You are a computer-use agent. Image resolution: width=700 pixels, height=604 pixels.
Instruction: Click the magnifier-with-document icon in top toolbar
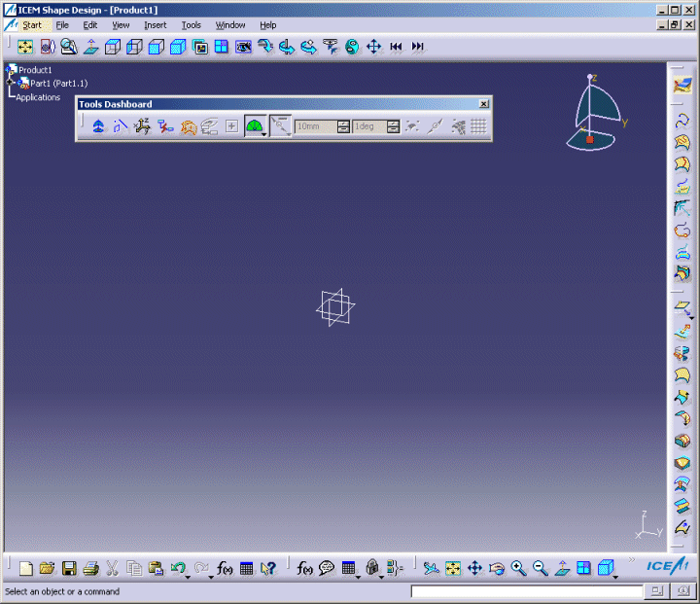pyautogui.click(x=69, y=47)
